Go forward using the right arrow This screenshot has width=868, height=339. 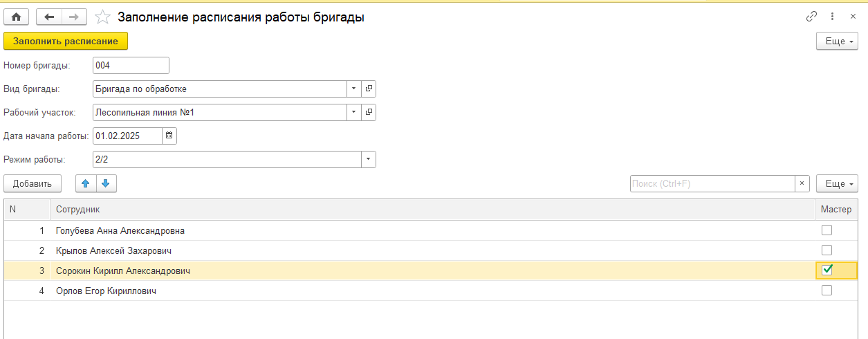[75, 17]
